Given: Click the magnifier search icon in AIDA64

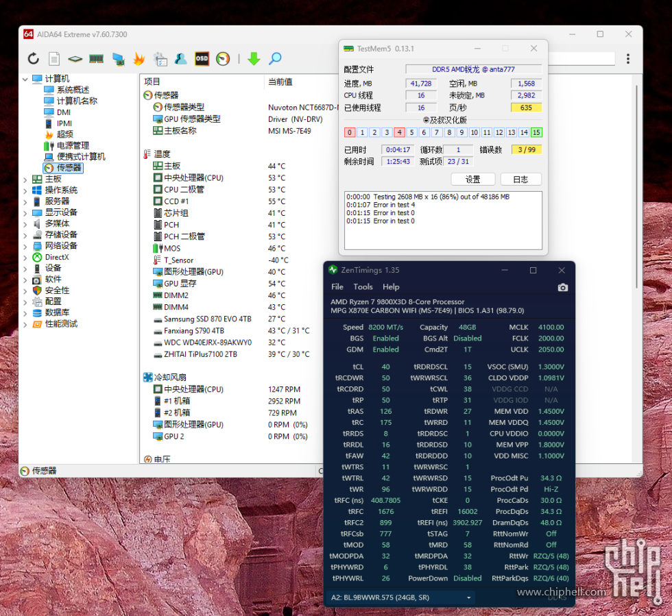Looking at the screenshot, I should pos(275,59).
